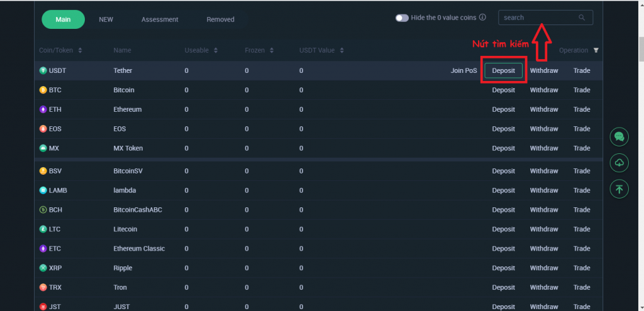Click Withdraw for EOS
Screen dimensions: 644x311
pos(544,129)
